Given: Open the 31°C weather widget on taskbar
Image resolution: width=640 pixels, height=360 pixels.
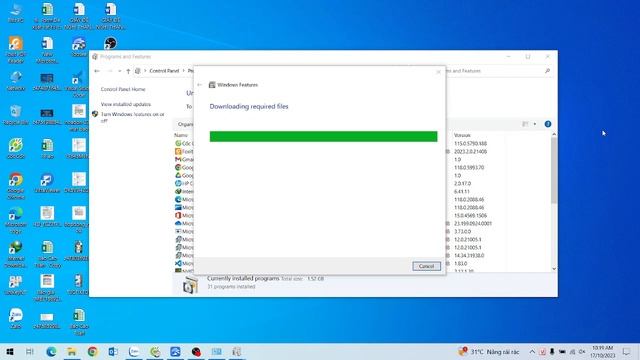Looking at the screenshot, I should tap(489, 351).
